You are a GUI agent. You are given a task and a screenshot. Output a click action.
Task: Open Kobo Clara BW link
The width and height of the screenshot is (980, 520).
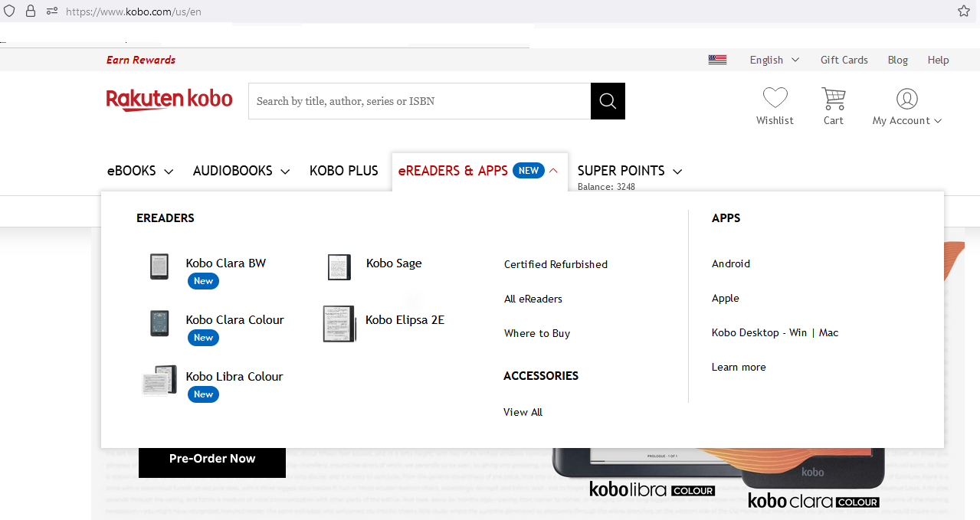point(226,263)
